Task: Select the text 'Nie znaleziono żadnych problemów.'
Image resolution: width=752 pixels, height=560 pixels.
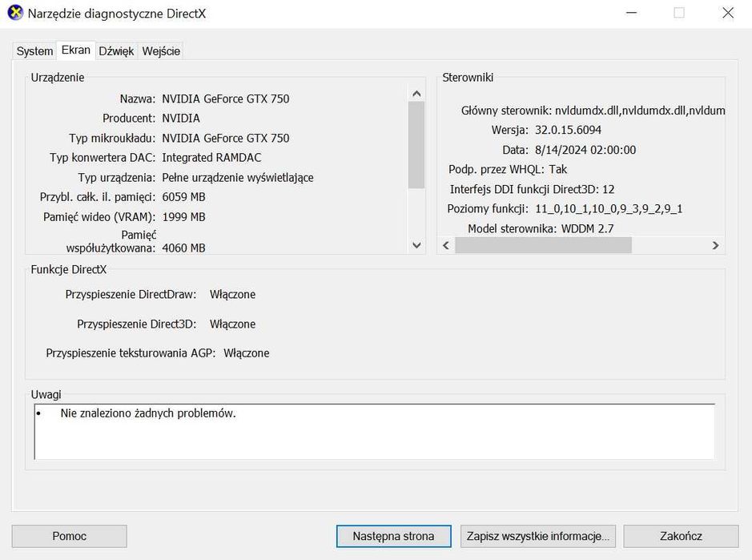Action: (x=148, y=413)
